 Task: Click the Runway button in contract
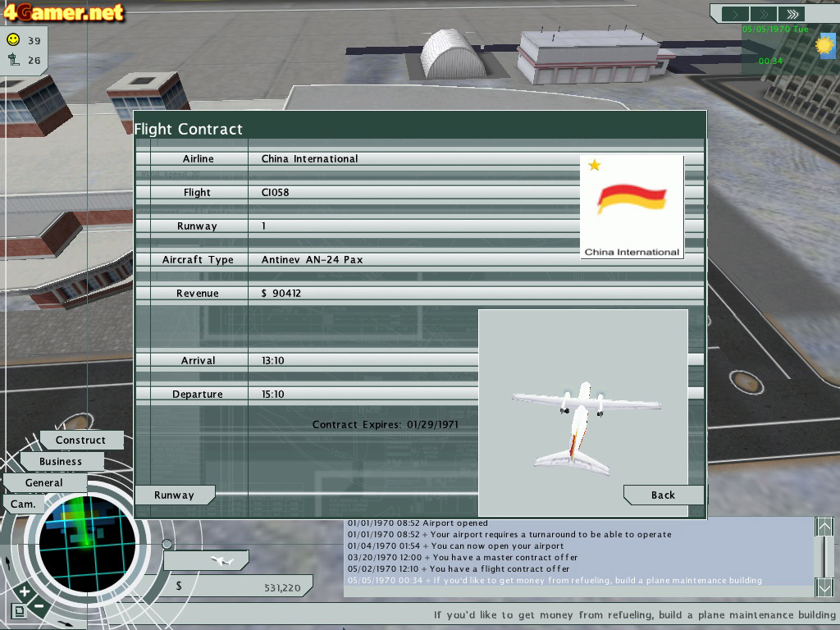point(175,495)
